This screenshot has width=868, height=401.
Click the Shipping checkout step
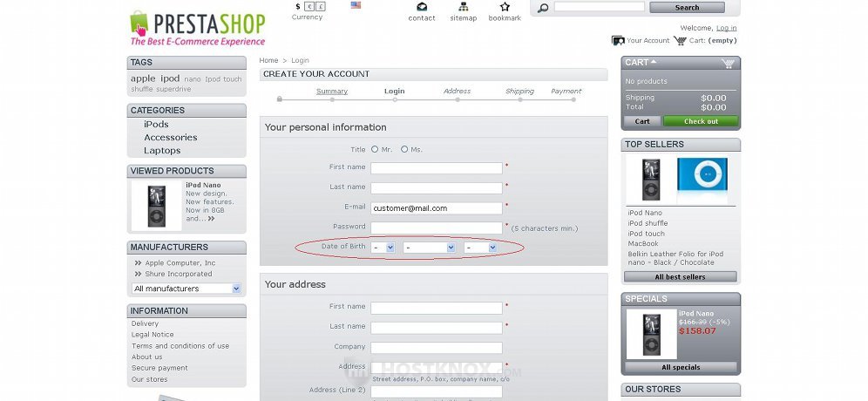pyautogui.click(x=519, y=91)
